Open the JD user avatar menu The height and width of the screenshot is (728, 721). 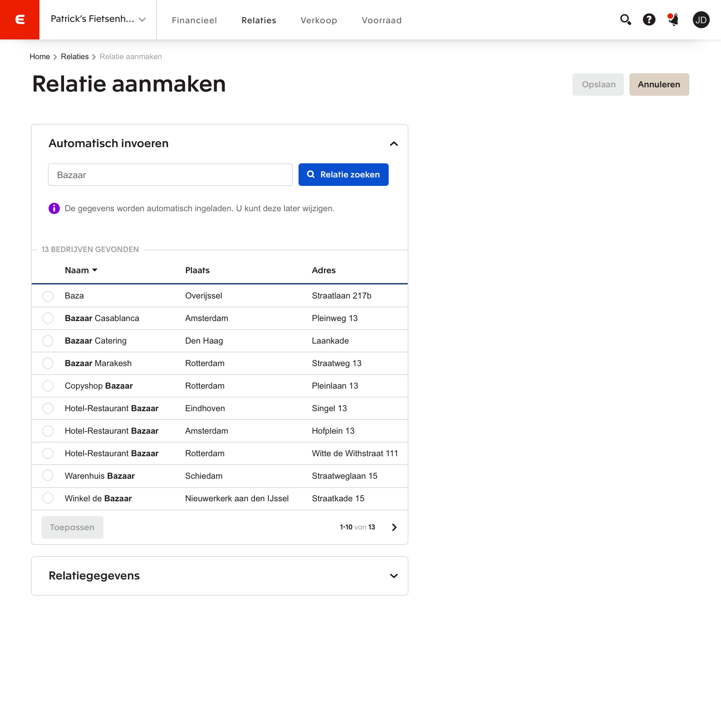pos(701,20)
